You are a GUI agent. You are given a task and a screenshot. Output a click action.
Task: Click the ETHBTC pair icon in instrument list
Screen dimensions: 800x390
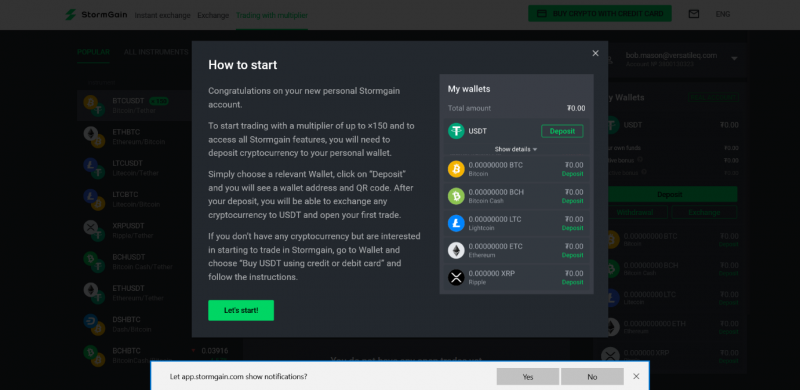94,137
